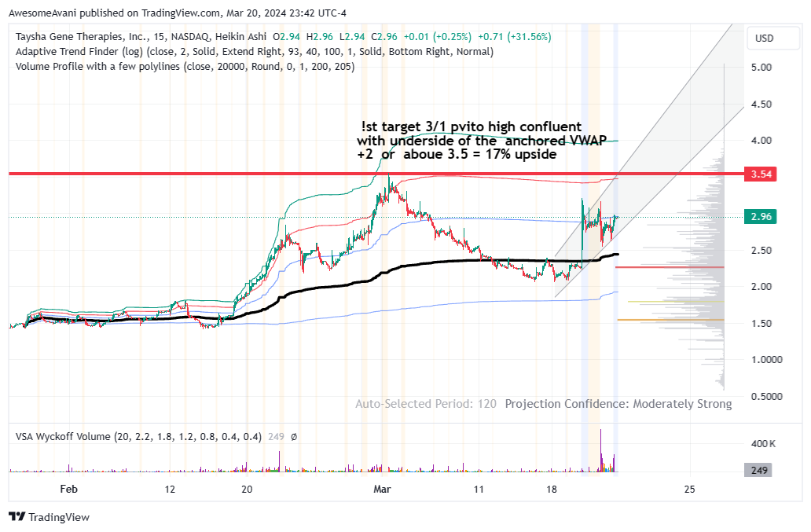Select the Adaptive Trend Finder (log) indicator legend
This screenshot has width=811, height=532.
click(x=255, y=52)
